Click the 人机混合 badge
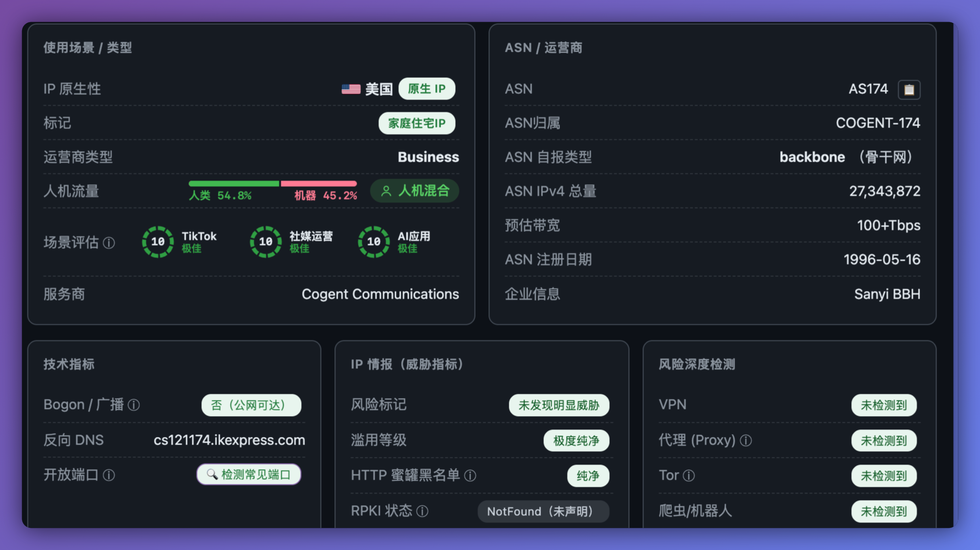Image resolution: width=980 pixels, height=550 pixels. tap(415, 191)
